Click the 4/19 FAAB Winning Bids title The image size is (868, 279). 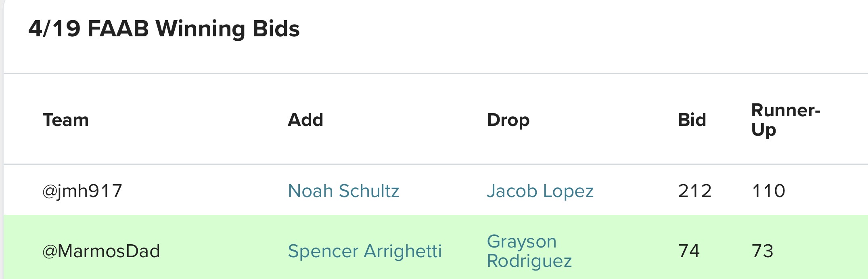tap(164, 29)
